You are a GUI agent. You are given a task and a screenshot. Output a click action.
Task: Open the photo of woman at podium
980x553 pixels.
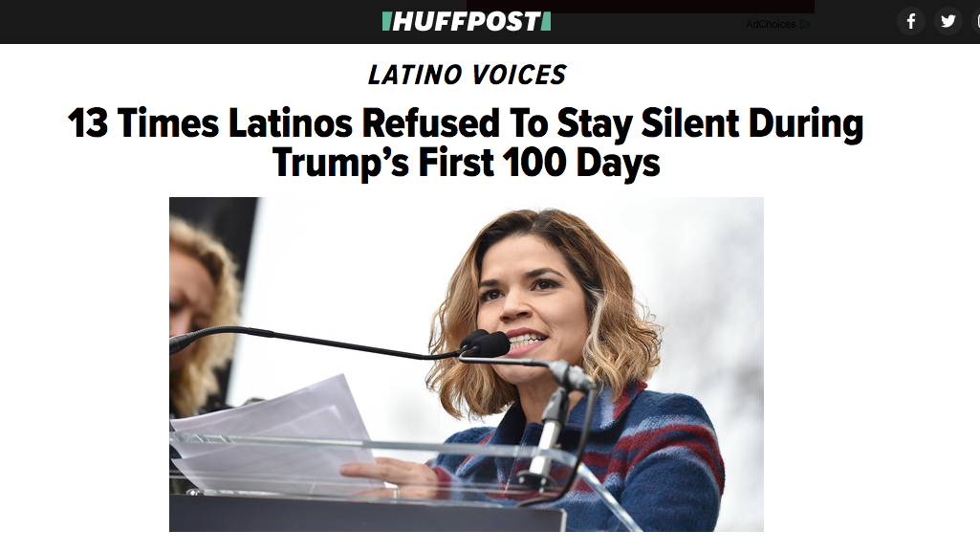[467, 365]
